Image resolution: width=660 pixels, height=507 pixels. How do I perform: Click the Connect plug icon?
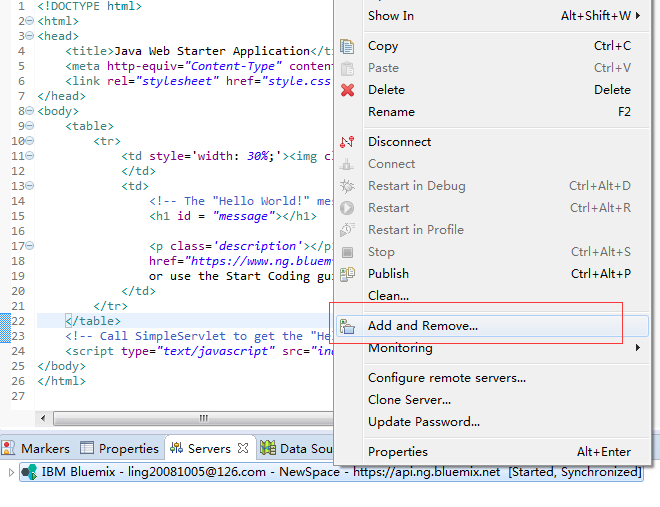tap(347, 164)
